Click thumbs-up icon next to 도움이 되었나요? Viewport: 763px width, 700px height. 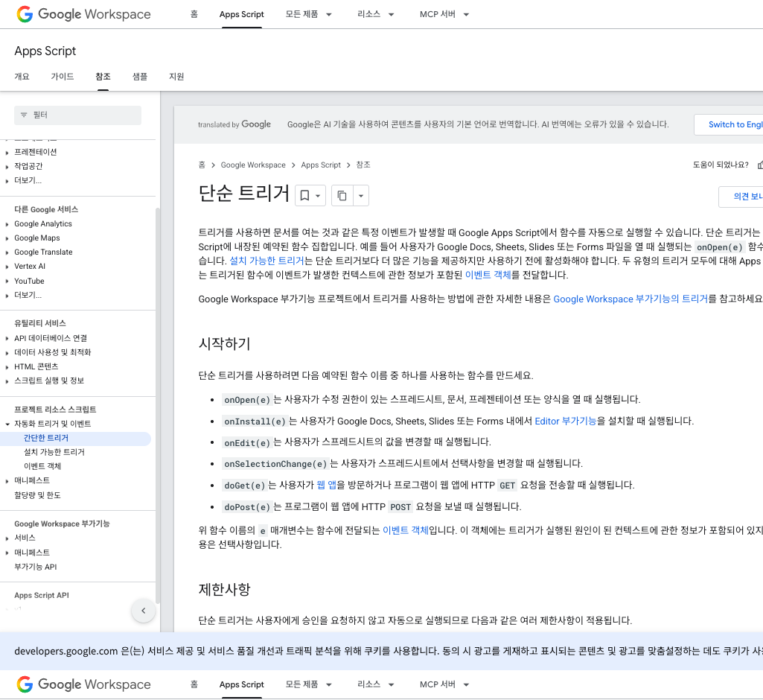click(760, 165)
